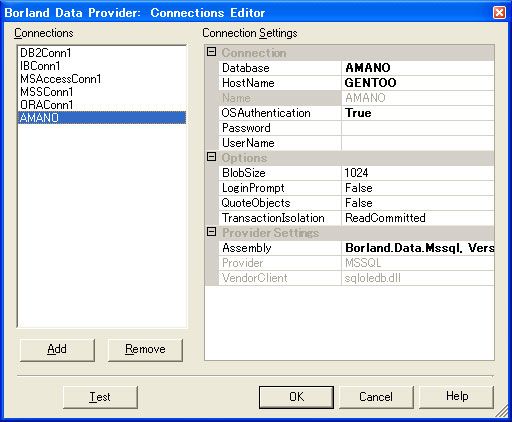Select the highlighted AMANO connection
The width and height of the screenshot is (512, 422).
click(102, 118)
